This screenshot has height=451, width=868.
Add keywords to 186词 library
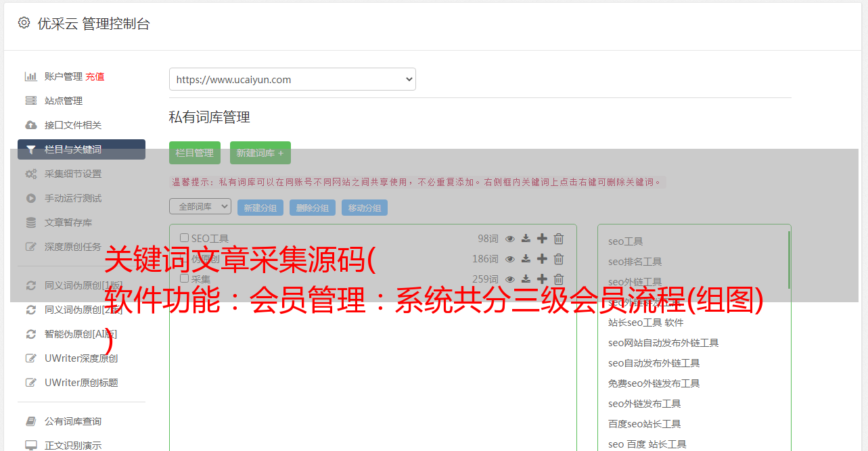tap(542, 259)
